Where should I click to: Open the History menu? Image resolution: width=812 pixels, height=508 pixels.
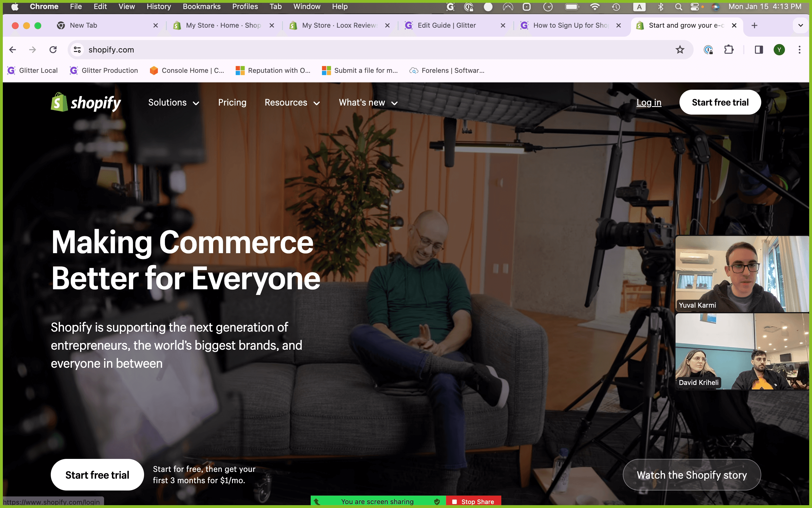(159, 7)
